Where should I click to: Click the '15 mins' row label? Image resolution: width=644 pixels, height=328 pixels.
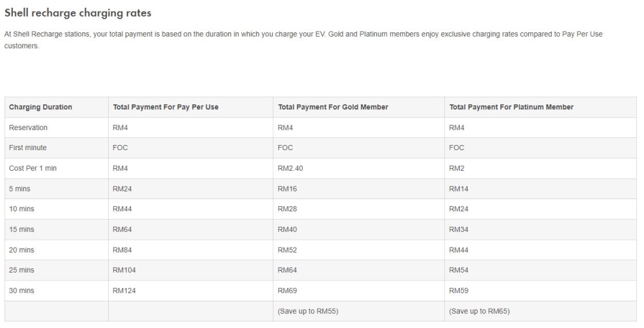22,229
